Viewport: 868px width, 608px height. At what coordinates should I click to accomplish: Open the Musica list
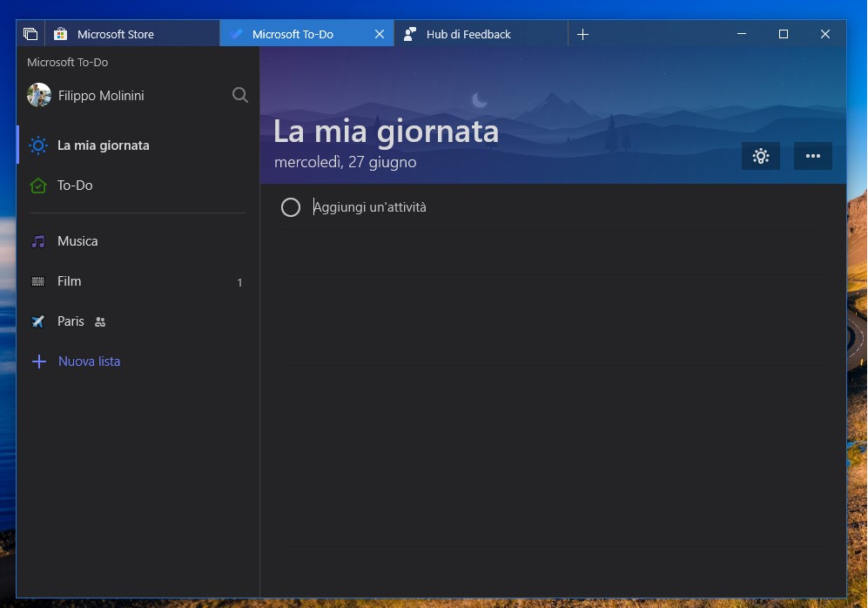[x=138, y=241]
